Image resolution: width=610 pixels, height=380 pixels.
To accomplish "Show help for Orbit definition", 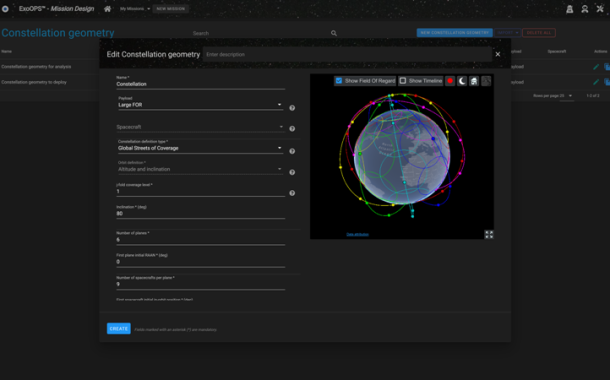I will [x=292, y=172].
